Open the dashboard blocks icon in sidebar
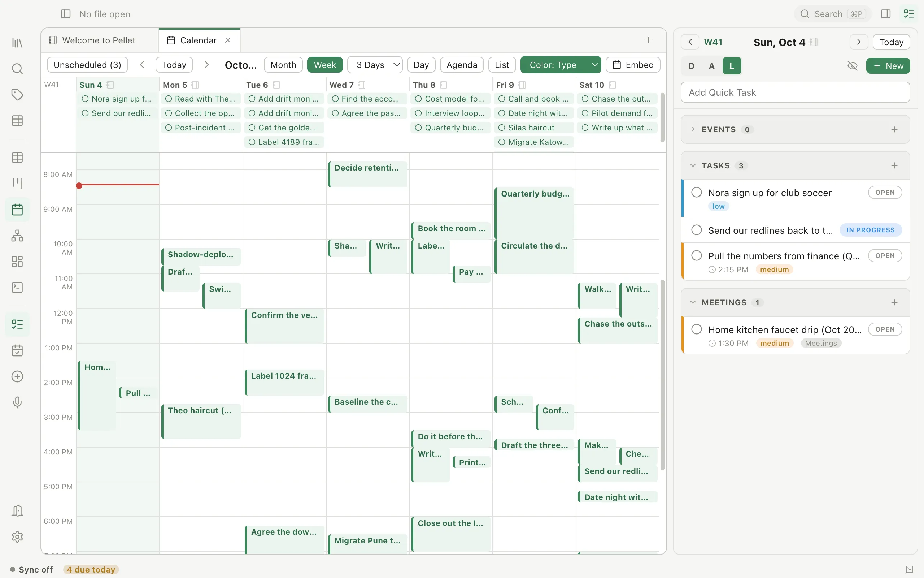The height and width of the screenshot is (578, 924). 17,262
